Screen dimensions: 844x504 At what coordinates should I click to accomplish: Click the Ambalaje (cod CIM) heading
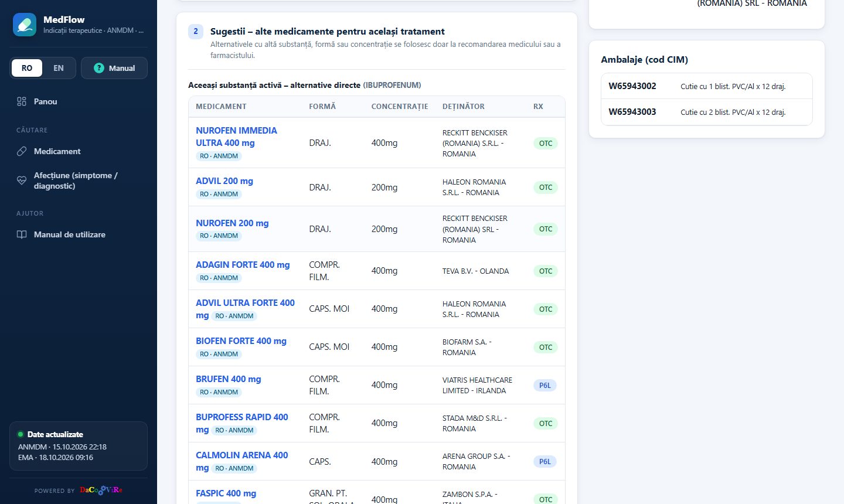(645, 60)
